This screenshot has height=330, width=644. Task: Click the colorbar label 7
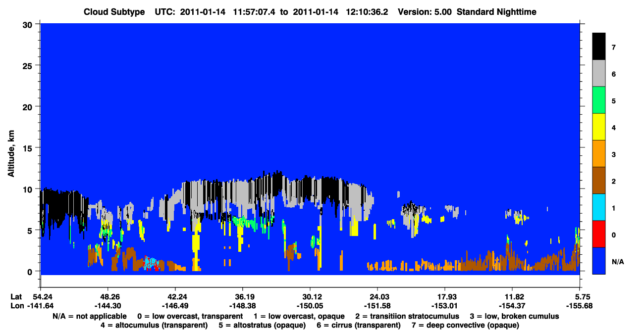click(x=613, y=47)
